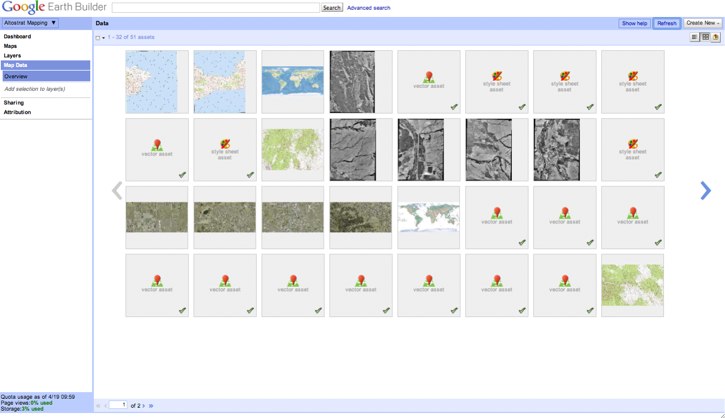Click the search text field
The width and height of the screenshot is (725, 418).
point(215,7)
